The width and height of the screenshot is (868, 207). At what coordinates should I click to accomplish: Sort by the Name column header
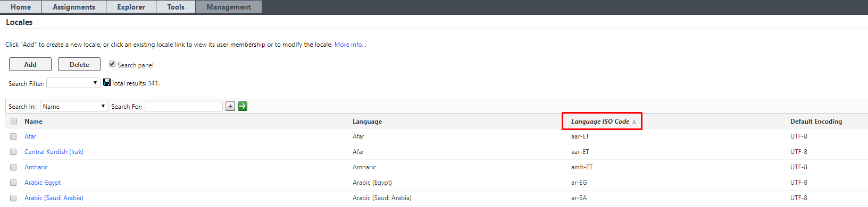pyautogui.click(x=34, y=122)
